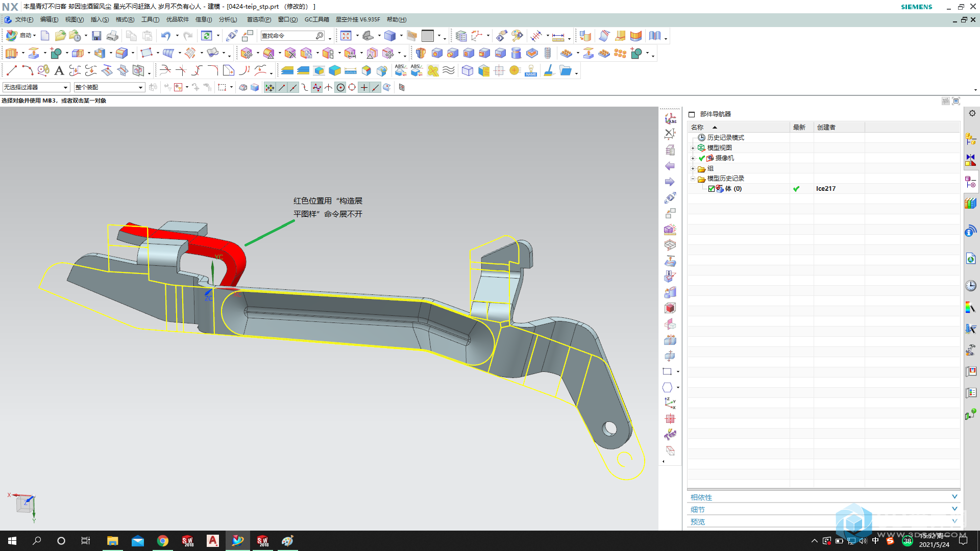Image resolution: width=980 pixels, height=551 pixels.
Task: Click the New file icon
Action: [x=45, y=36]
